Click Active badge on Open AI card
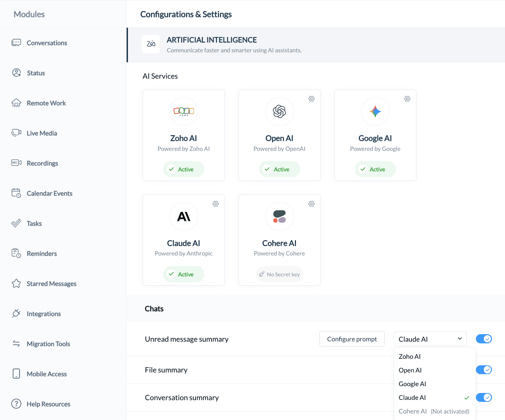This screenshot has width=505, height=420. [280, 169]
